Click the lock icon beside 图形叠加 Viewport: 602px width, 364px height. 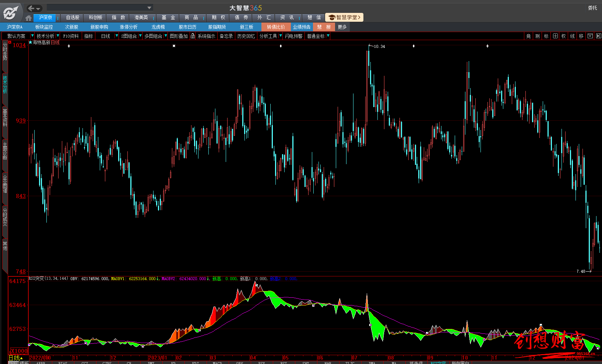[x=193, y=36]
